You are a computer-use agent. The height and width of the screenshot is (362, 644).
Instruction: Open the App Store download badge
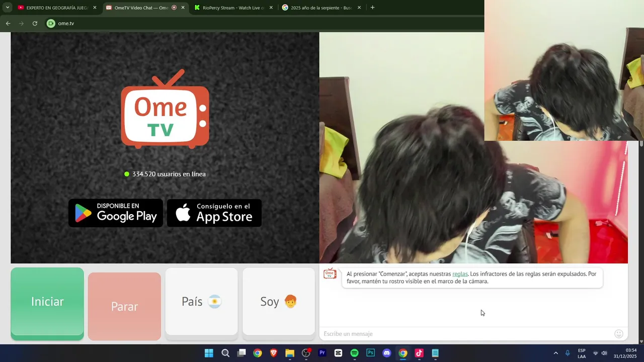pos(214,213)
